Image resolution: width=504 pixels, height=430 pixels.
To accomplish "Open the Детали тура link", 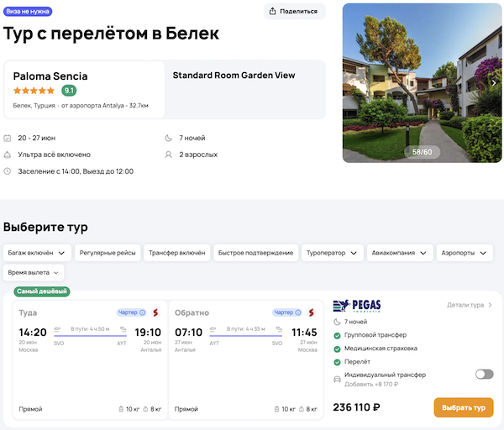I will (470, 305).
